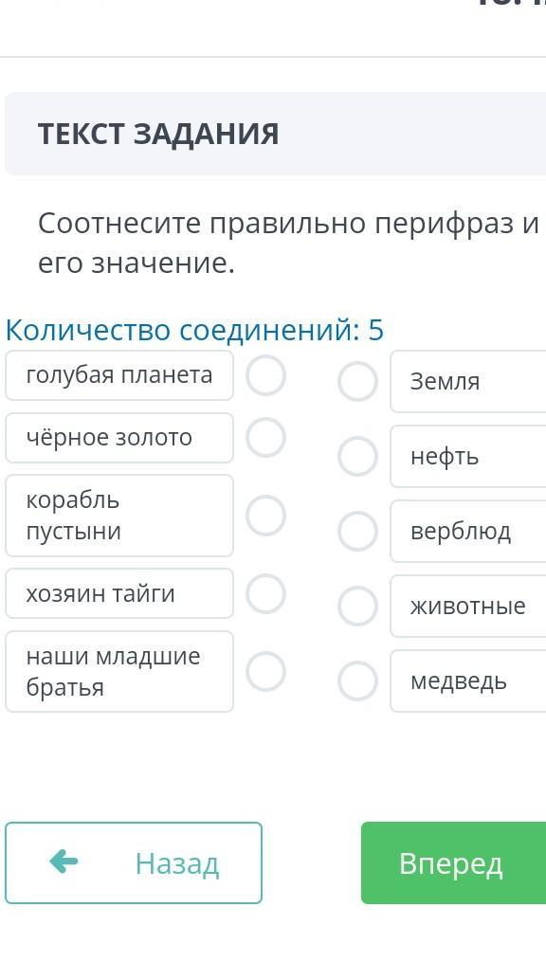This screenshot has height=980, width=546.
Task: Click the корабль пустыни phrase box
Action: point(119,516)
